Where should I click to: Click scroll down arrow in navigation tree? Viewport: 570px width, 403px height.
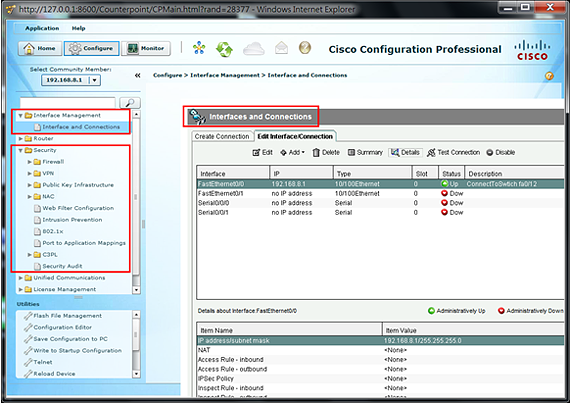[136, 290]
